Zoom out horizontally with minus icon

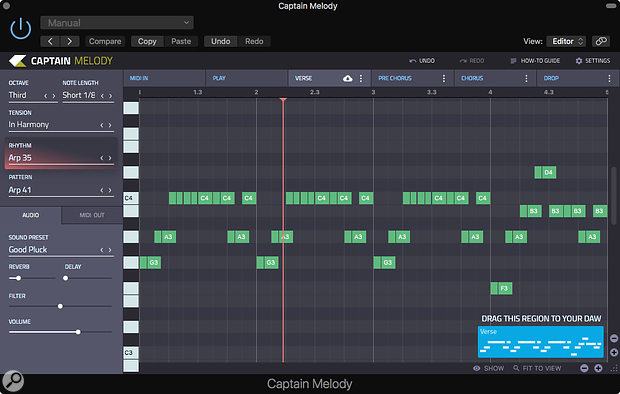[x=584, y=368]
